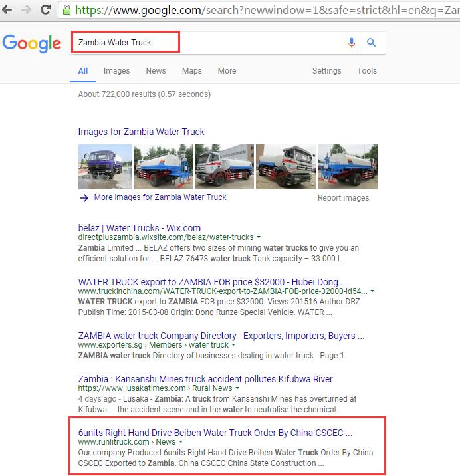460x476 pixels.
Task: Open fourth thumbnail showing truck front grille
Action: [x=286, y=167]
